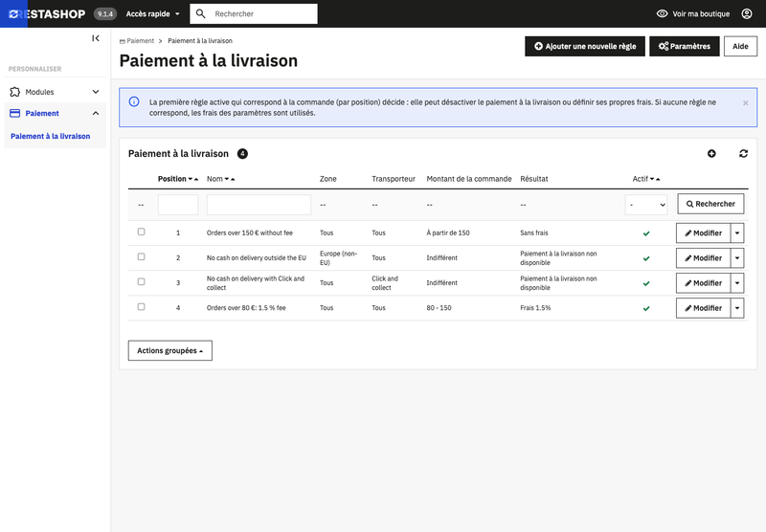Dismiss the blue information alert
This screenshot has width=766, height=532.
click(x=746, y=103)
